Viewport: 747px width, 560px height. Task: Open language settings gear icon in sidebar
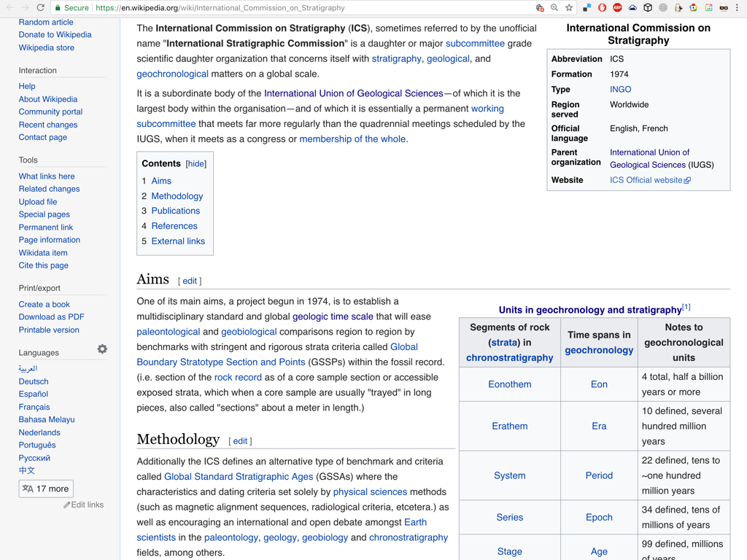point(102,349)
